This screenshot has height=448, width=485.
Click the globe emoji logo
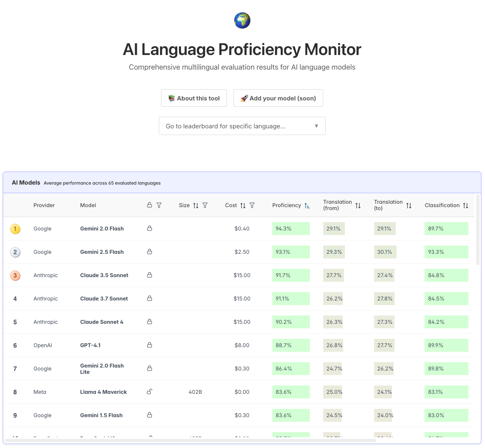(x=242, y=20)
